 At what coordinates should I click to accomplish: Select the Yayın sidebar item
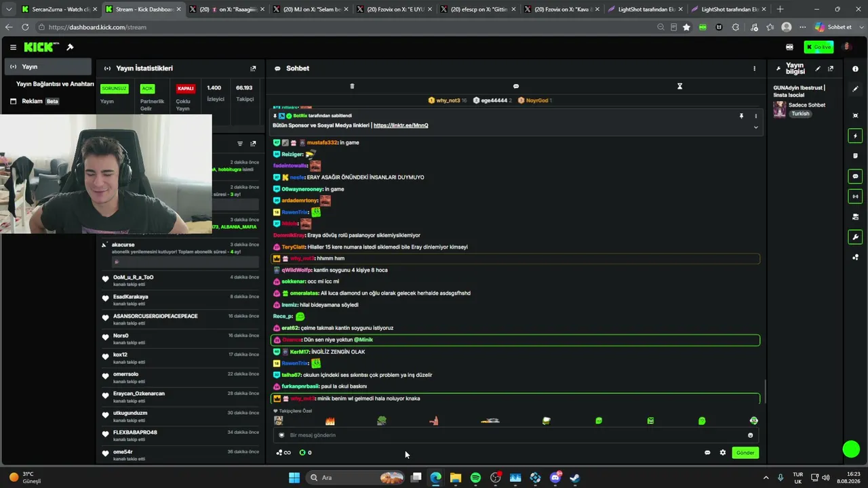(46, 66)
